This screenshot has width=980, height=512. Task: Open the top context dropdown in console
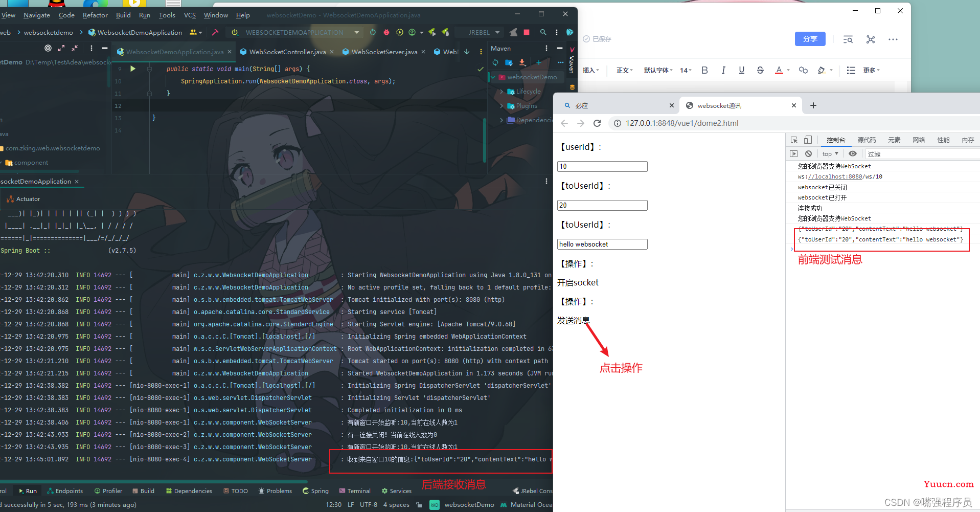[x=830, y=154]
